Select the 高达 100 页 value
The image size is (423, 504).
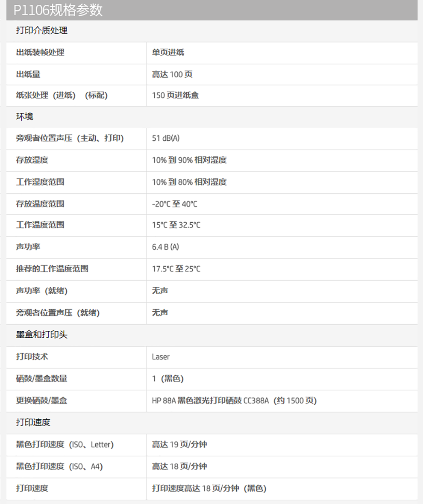click(x=172, y=74)
